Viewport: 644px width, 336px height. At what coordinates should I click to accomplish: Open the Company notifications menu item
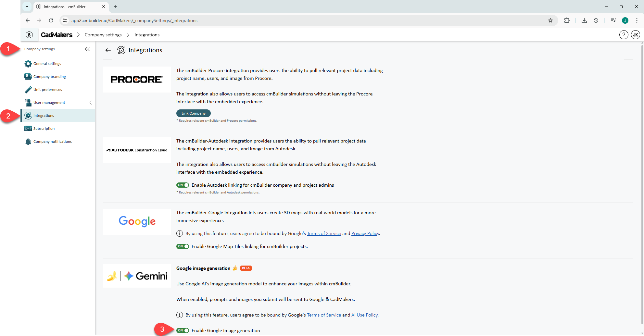click(58, 142)
